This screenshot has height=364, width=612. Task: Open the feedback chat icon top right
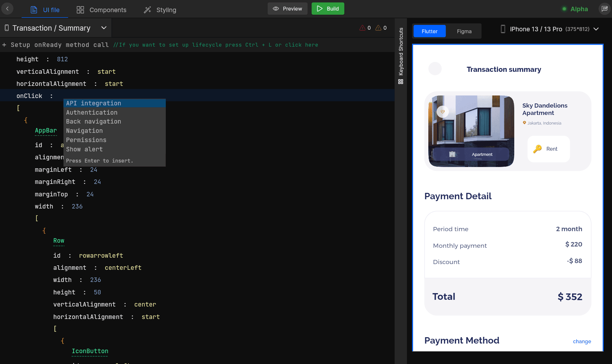[x=605, y=9]
